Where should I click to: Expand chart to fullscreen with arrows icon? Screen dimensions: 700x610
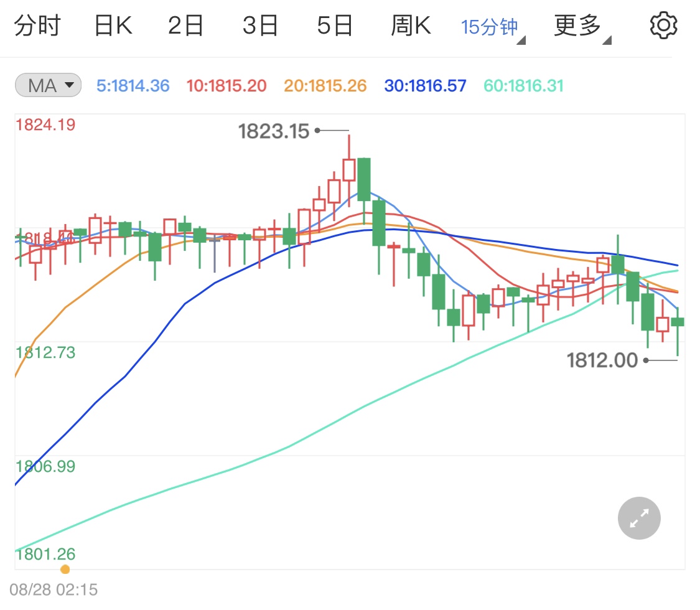[x=639, y=518]
